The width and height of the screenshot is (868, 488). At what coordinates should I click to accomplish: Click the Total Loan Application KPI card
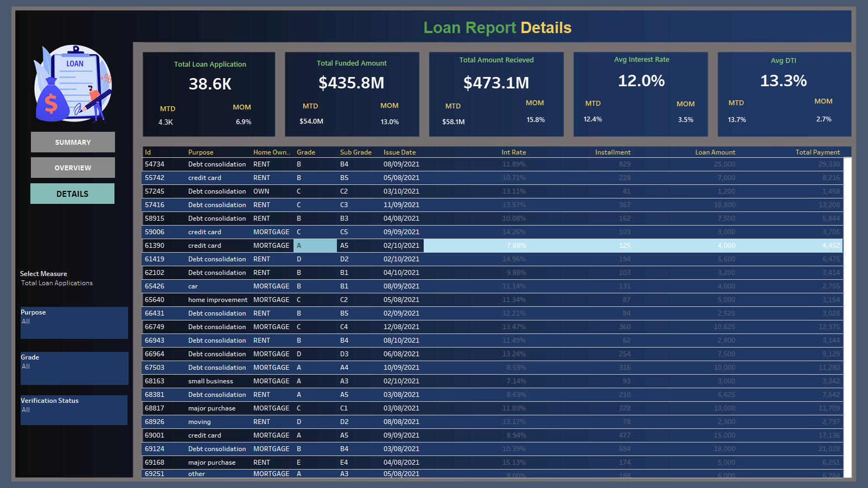[x=209, y=94]
